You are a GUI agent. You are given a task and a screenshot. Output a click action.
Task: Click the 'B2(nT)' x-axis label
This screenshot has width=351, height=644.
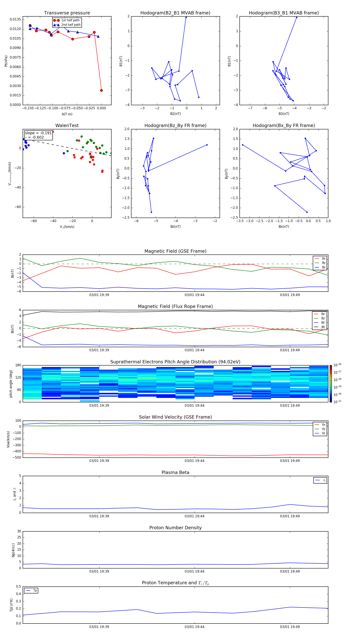tap(175, 114)
